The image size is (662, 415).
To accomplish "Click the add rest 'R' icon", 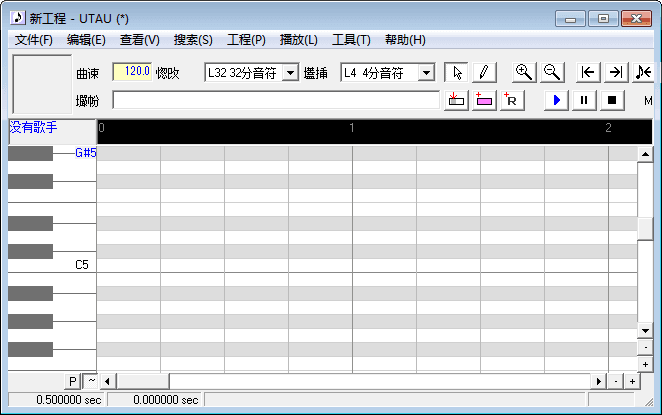I will 511,100.
